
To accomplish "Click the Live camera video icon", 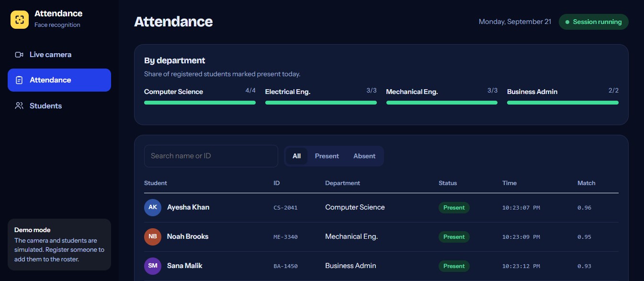I will pyautogui.click(x=19, y=55).
